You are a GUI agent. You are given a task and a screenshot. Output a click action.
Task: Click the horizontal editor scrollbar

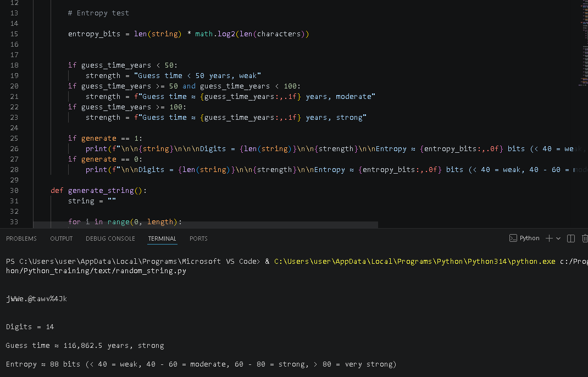pyautogui.click(x=206, y=225)
